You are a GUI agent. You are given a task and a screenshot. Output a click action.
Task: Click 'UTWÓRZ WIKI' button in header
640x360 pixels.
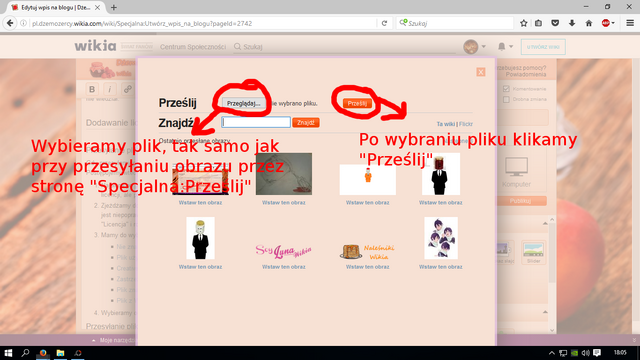point(543,47)
